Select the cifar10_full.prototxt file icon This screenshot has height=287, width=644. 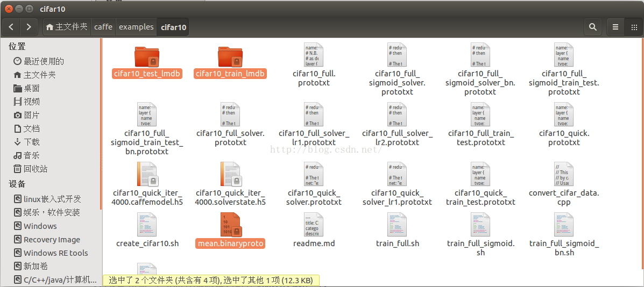313,55
